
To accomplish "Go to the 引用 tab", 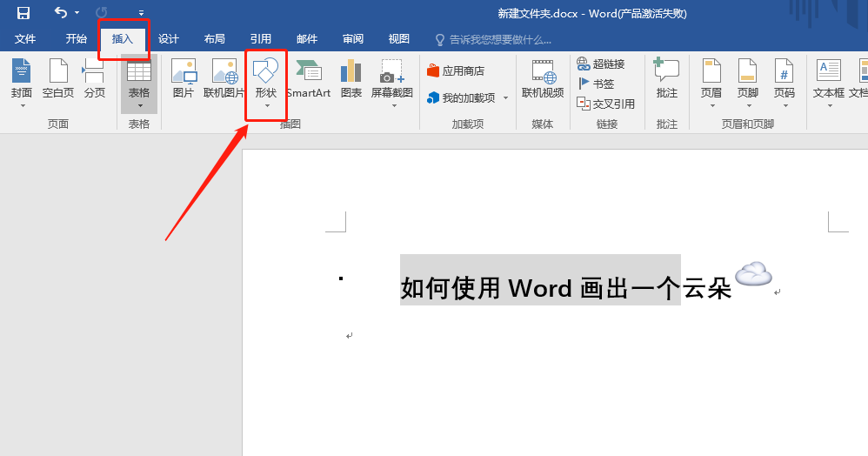I will tap(261, 39).
